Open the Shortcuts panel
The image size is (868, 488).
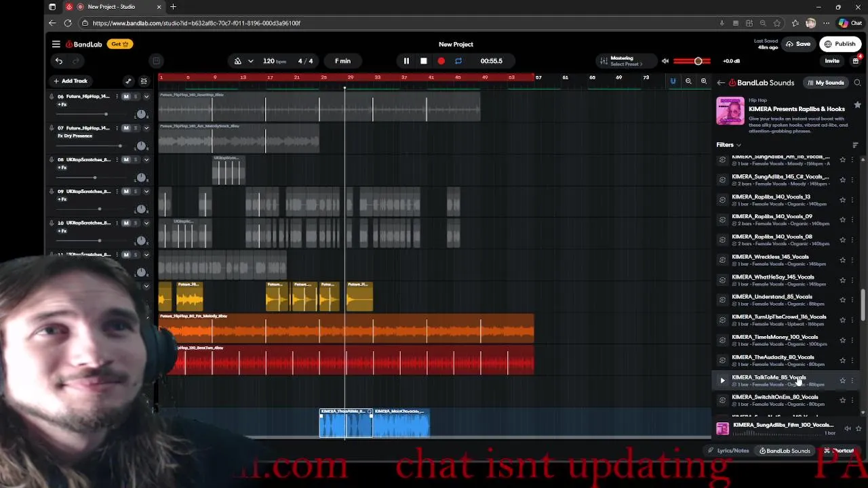(x=839, y=451)
